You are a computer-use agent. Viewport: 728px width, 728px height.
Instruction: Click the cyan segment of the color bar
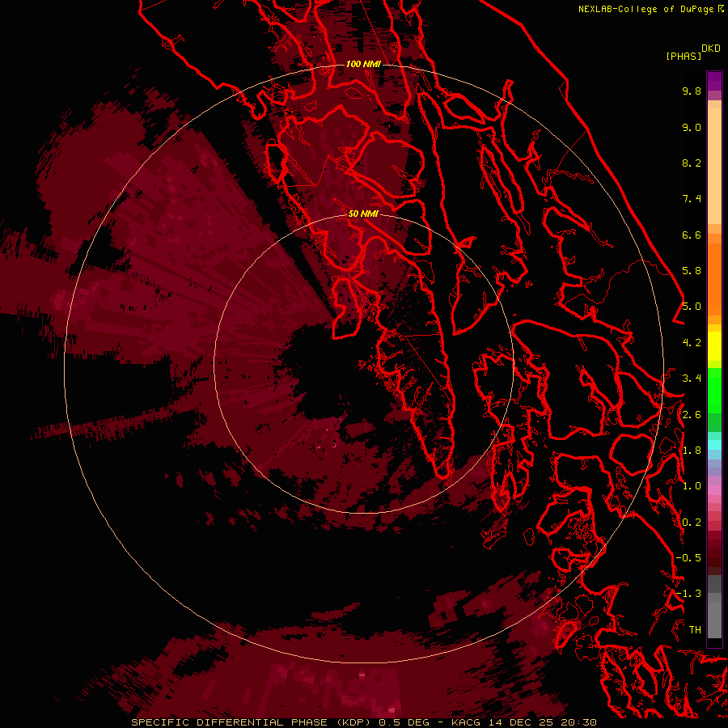point(714,445)
